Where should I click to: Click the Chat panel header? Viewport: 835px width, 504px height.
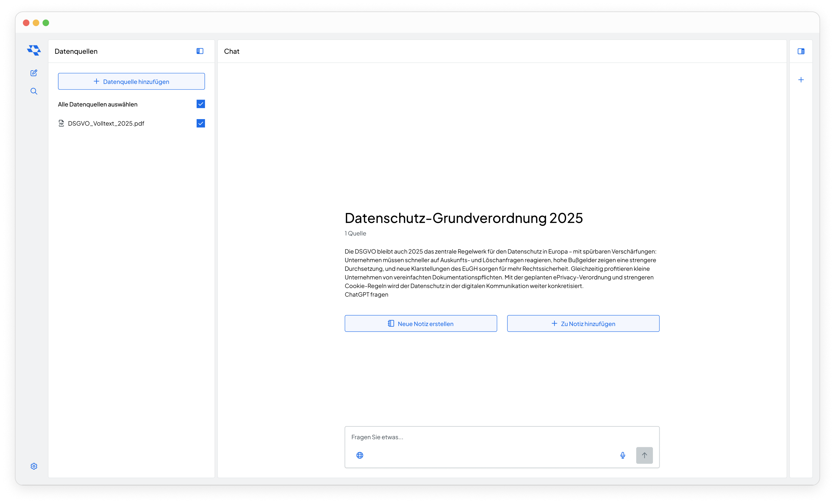pos(232,51)
